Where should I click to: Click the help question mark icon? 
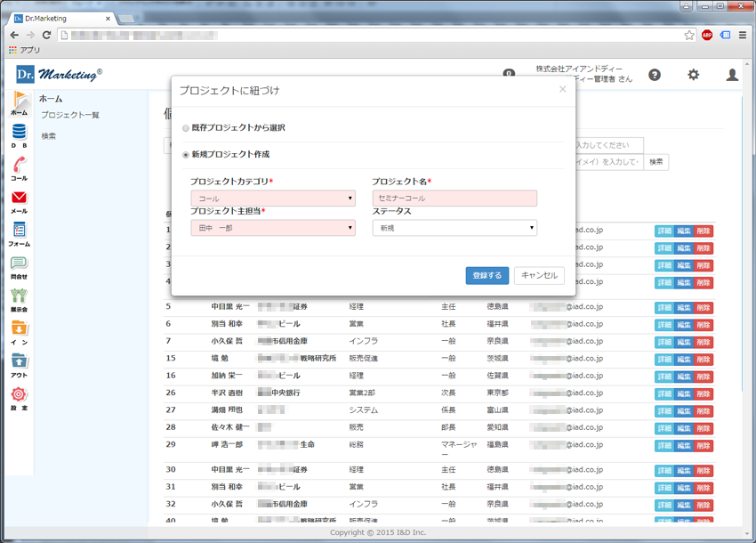point(655,76)
